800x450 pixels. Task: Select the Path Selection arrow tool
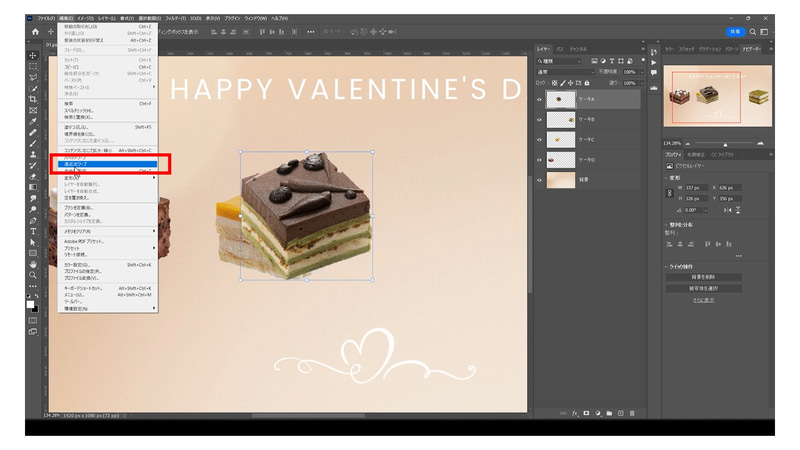pos(33,242)
